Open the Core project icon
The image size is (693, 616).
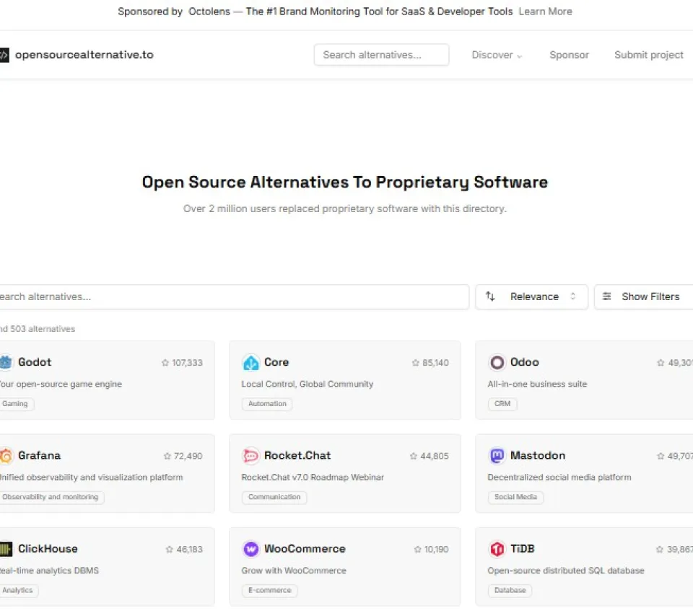(x=250, y=363)
